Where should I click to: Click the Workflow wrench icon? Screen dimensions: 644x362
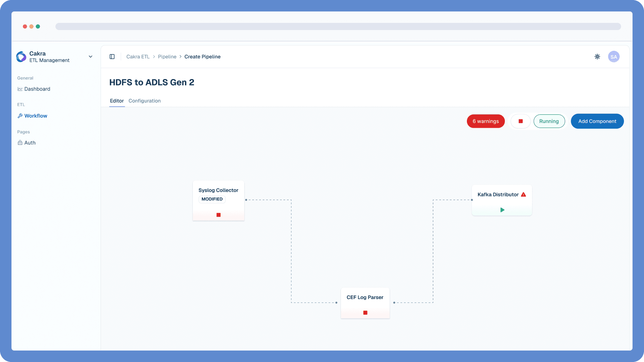pyautogui.click(x=20, y=116)
